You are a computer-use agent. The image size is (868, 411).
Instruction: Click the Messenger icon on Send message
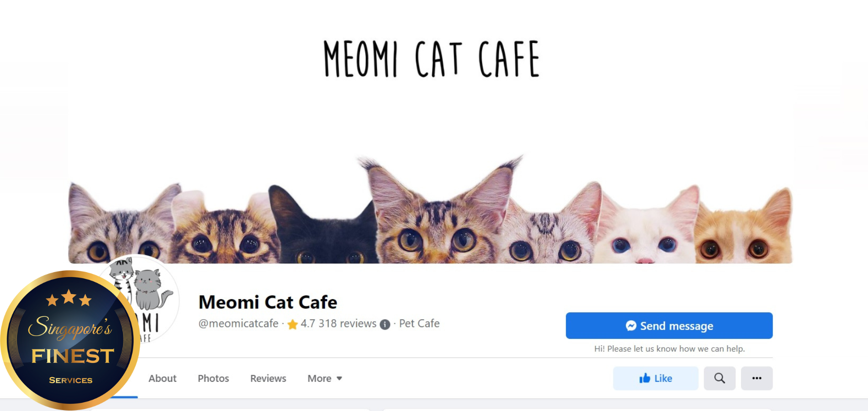coord(631,326)
